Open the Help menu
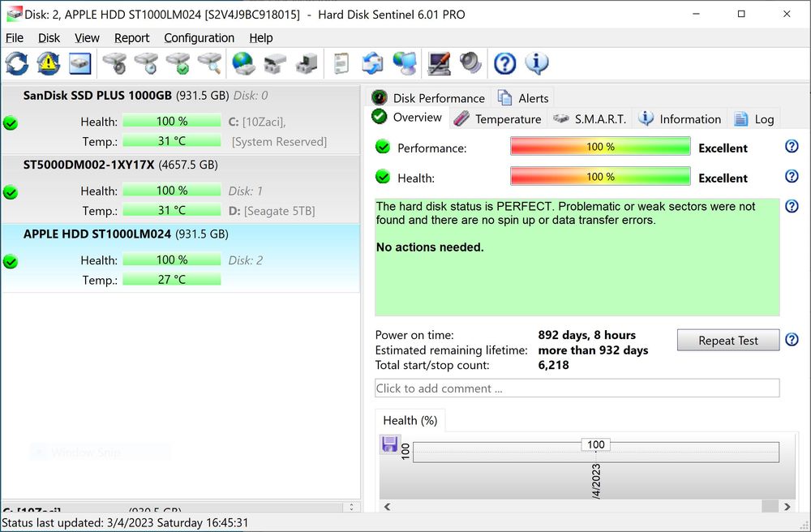Viewport: 811px width, 532px height. pos(260,38)
